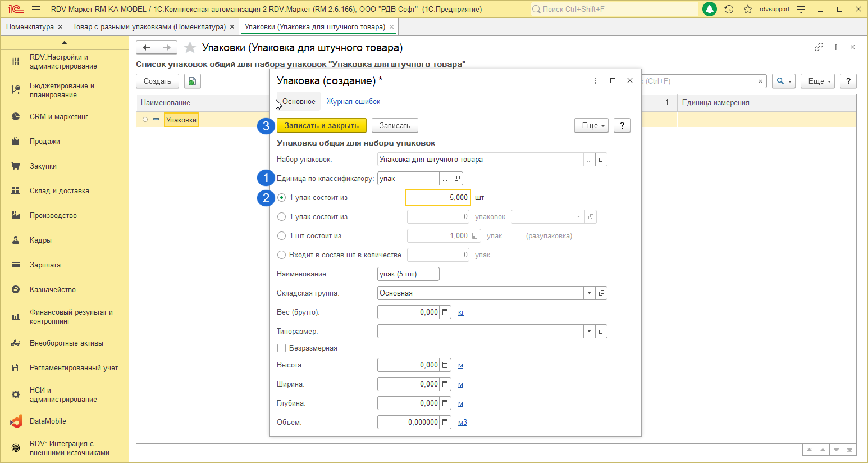Open the Еще menu in dialog
The width and height of the screenshot is (868, 463).
591,126
